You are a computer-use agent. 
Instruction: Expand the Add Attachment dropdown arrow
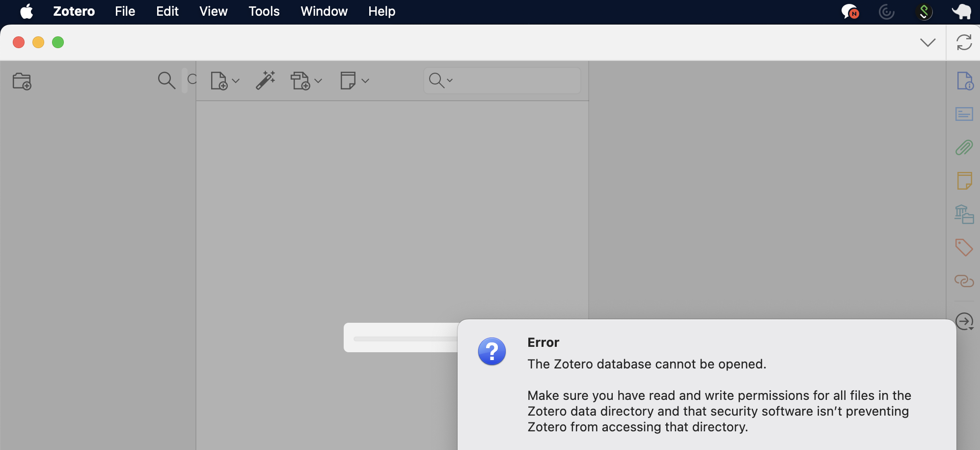tap(318, 81)
